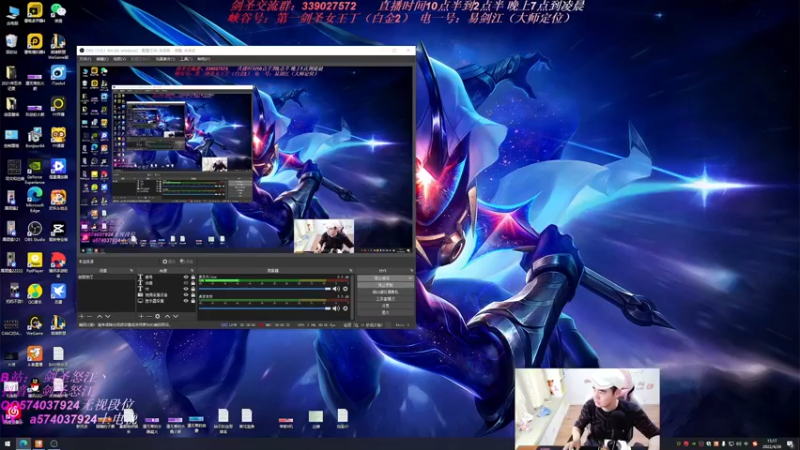Add a new source with plus icon
Screen dimensions: 800x450
(x=141, y=317)
